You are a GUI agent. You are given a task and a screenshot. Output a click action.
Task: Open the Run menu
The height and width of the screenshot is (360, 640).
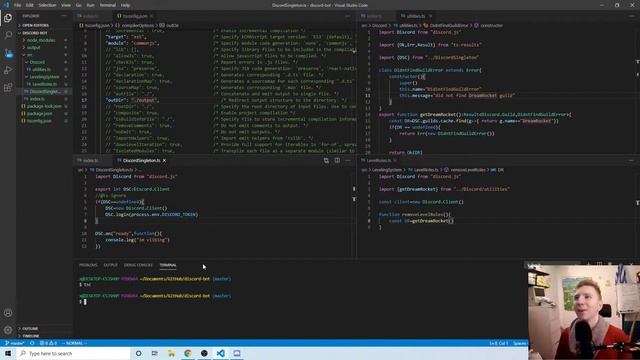tap(90, 5)
